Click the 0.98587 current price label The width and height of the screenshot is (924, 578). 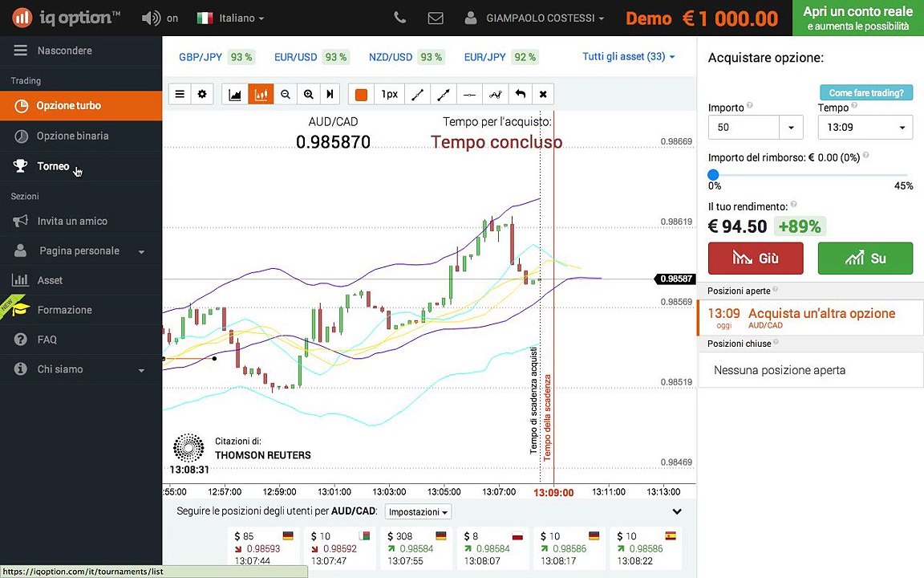(675, 279)
